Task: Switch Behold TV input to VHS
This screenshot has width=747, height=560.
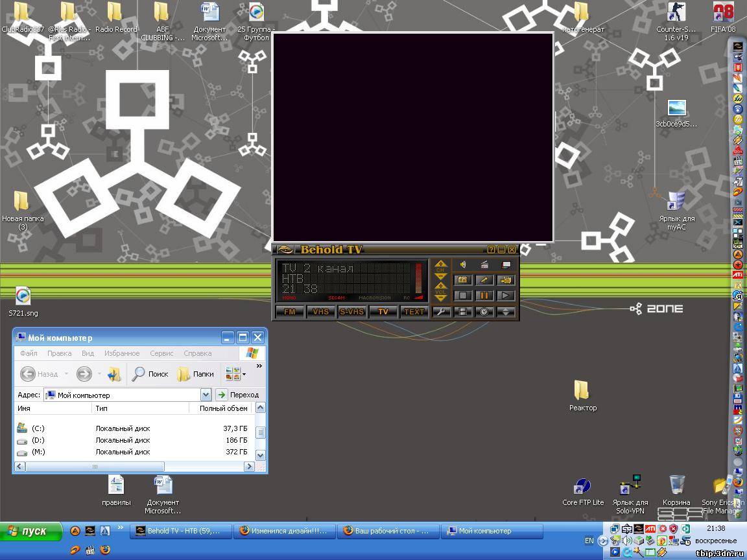Action: 320,312
